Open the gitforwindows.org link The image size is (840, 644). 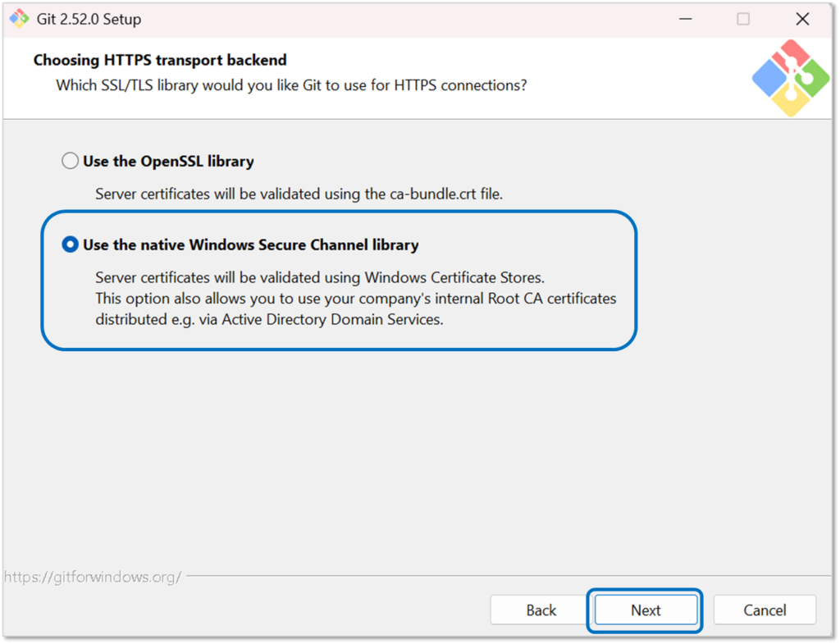[92, 577]
